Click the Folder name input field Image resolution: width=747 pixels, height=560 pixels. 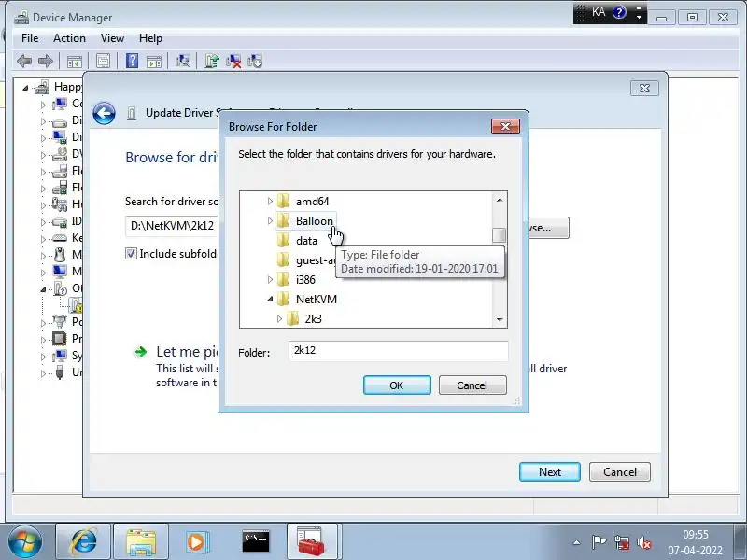pyautogui.click(x=399, y=351)
